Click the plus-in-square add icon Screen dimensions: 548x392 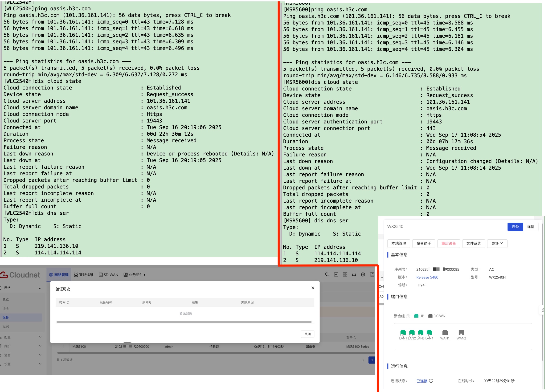click(336, 274)
